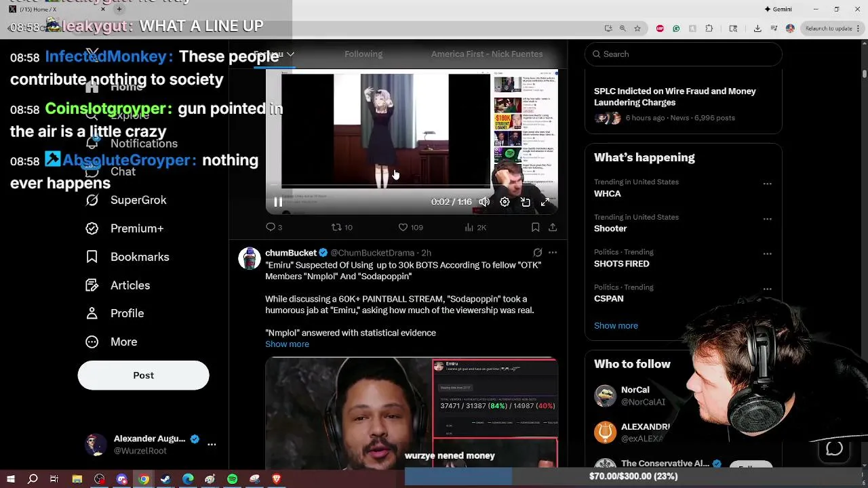Open Windows Start menu
Screen dimensions: 868x488
click(x=10, y=479)
